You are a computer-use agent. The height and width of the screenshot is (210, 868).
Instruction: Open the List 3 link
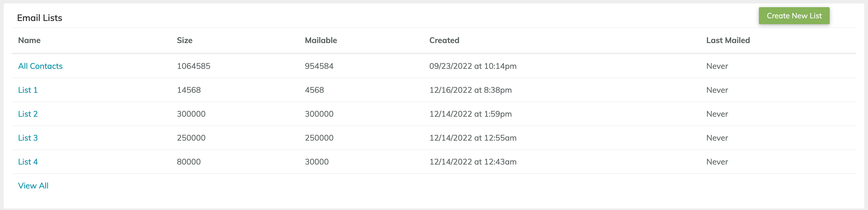coord(28,138)
